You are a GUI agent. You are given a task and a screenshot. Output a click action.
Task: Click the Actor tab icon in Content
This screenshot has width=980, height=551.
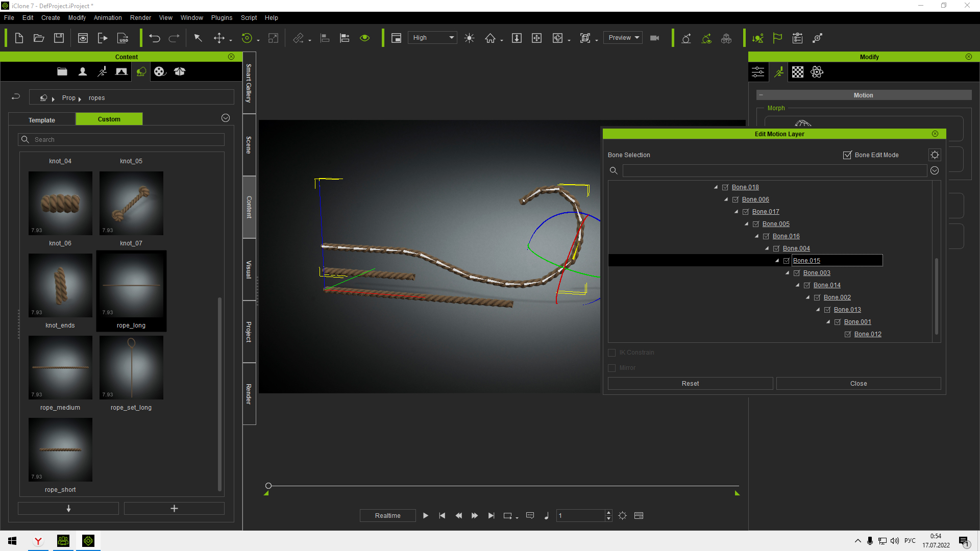(82, 72)
